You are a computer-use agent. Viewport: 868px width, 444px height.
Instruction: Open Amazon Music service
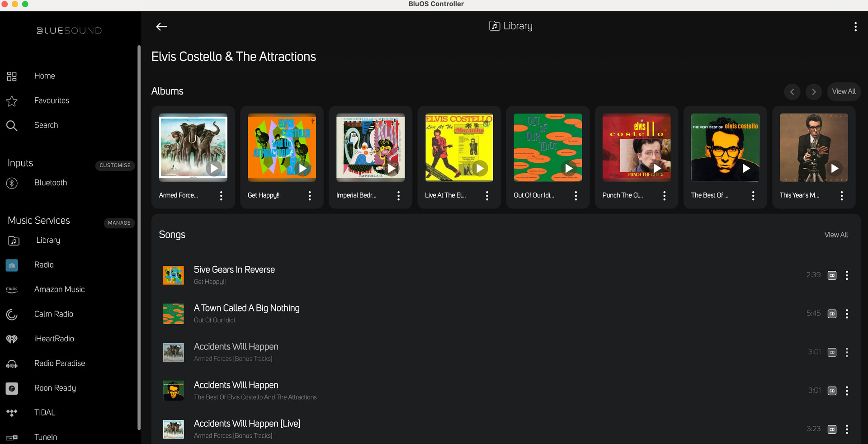(x=59, y=289)
